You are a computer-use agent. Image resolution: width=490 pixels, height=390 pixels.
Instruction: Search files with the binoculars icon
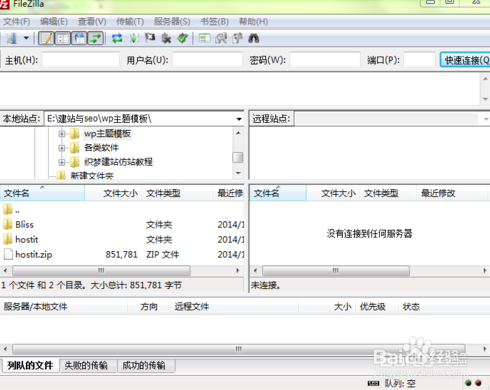pyautogui.click(x=254, y=38)
